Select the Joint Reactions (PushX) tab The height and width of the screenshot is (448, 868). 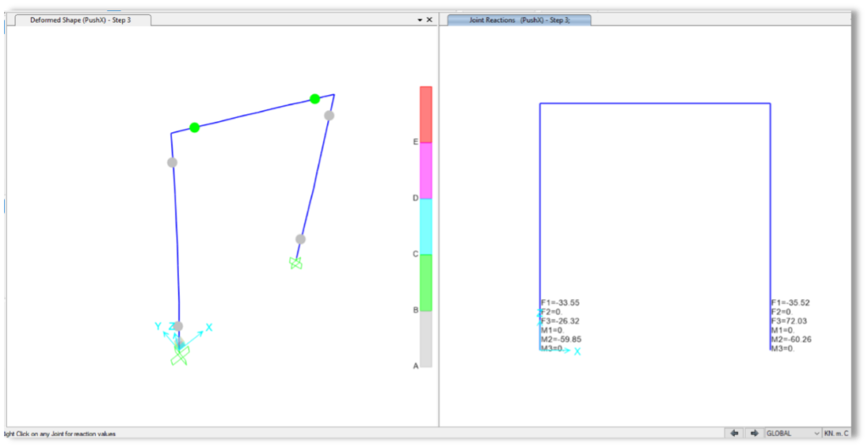518,19
